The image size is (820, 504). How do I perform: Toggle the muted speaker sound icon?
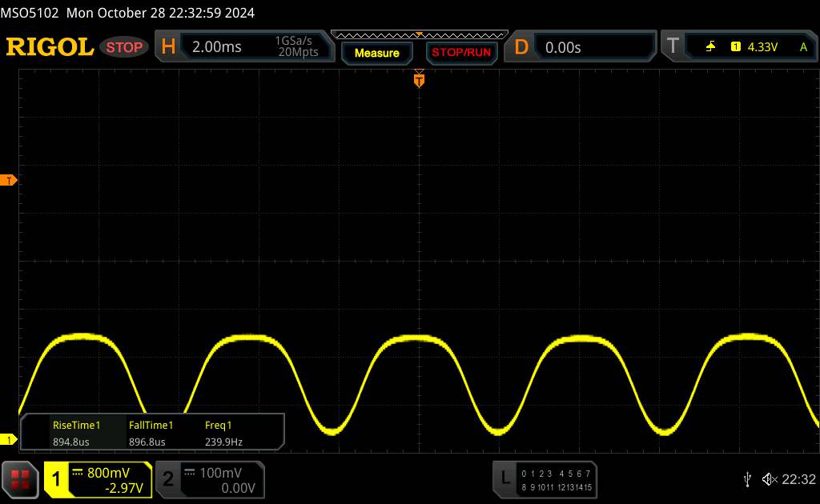770,479
